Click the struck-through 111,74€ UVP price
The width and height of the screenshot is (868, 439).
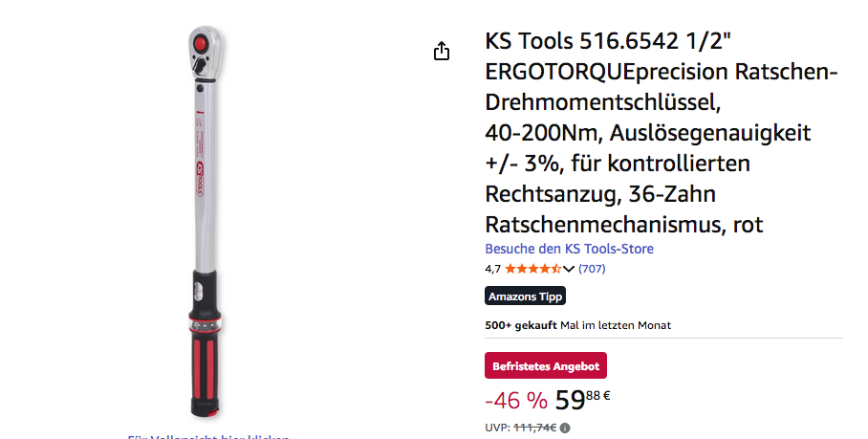point(534,428)
